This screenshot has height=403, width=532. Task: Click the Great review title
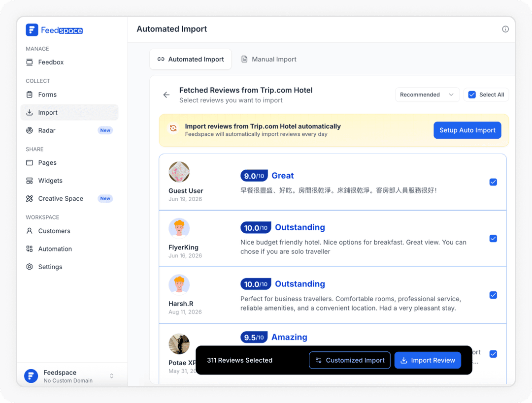tap(283, 176)
